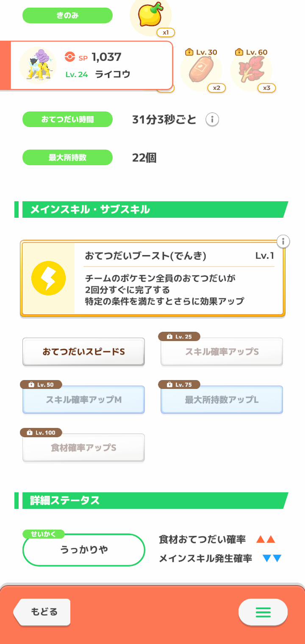Tap the yellow lightning bolt skill icon
The height and width of the screenshot is (644, 305).
pyautogui.click(x=49, y=278)
